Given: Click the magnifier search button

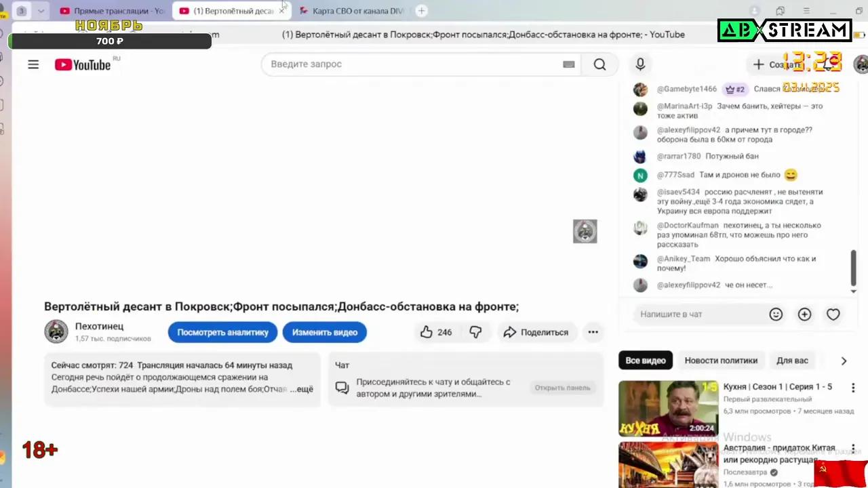Looking at the screenshot, I should [599, 64].
